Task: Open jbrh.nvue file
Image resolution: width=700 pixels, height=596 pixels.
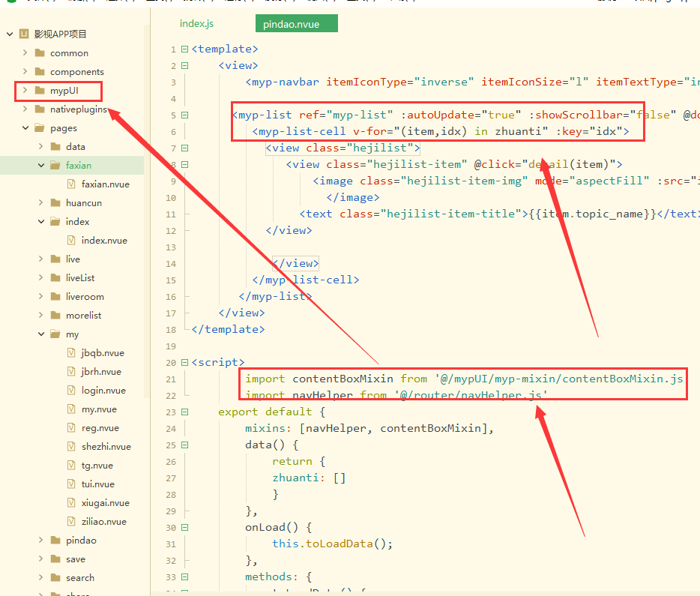Action: (101, 371)
